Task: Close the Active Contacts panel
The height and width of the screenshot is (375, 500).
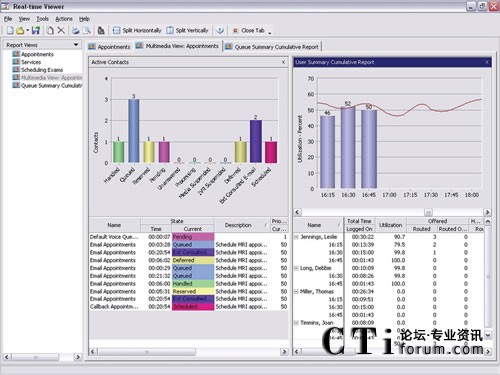Action: click(x=283, y=62)
